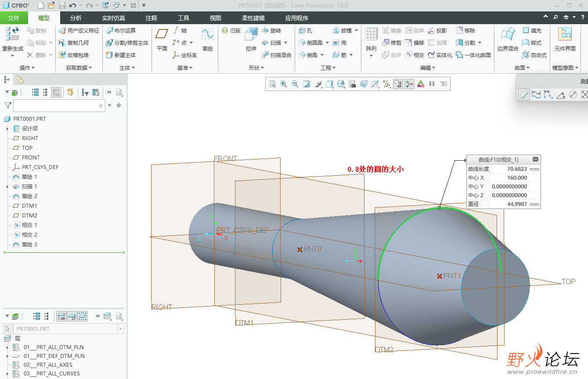Toggle tree columns display in model tree
This screenshot has width=588, height=379.
(x=56, y=92)
